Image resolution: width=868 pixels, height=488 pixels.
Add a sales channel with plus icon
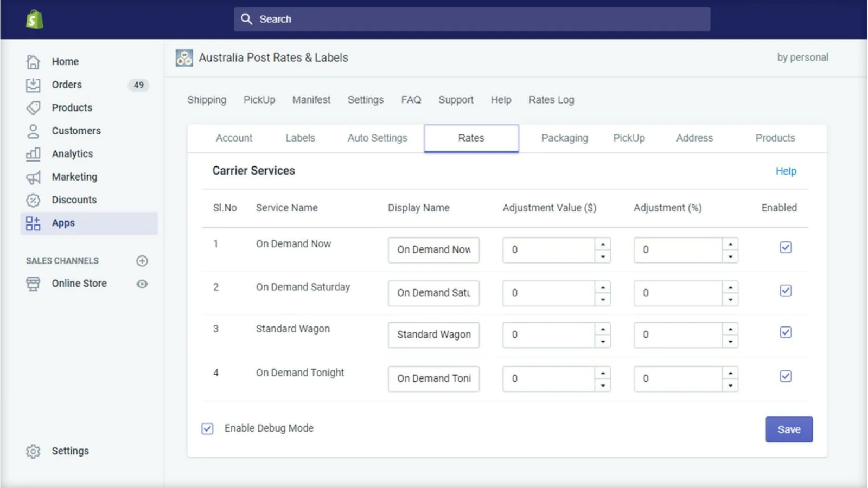tap(142, 261)
